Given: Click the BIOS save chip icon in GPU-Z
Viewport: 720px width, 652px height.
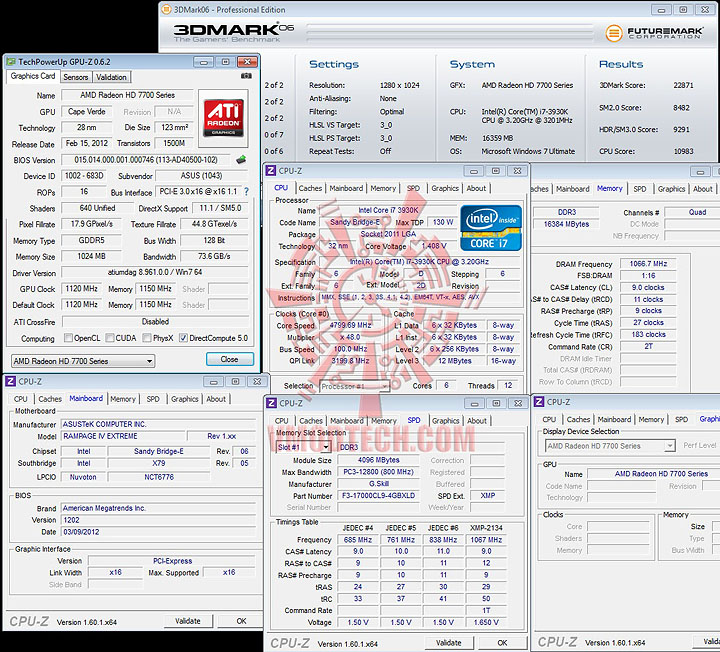Looking at the screenshot, I should 241,160.
